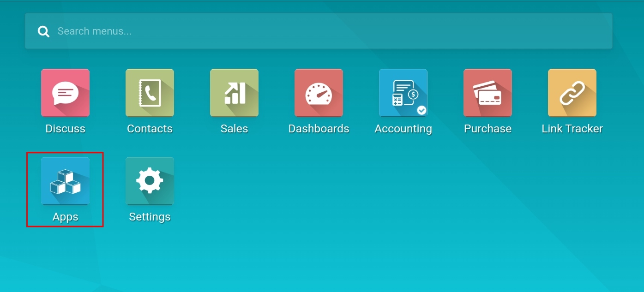Open the Purchase credit card icon

tap(488, 93)
